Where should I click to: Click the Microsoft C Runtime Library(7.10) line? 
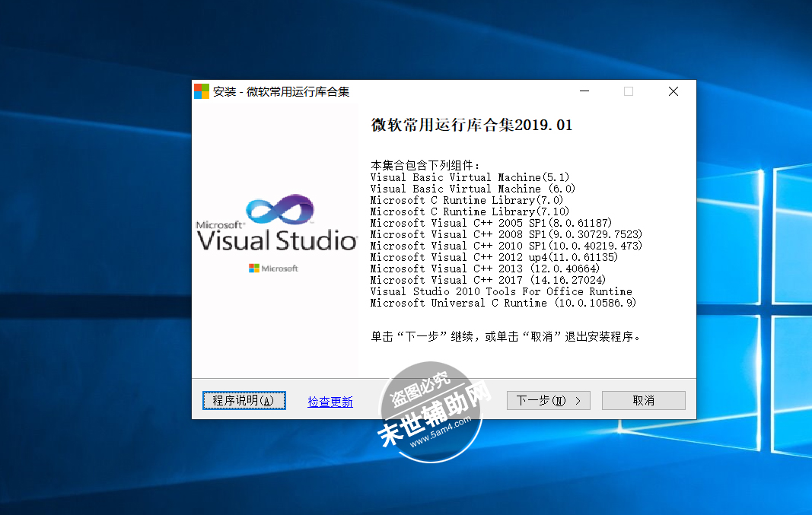click(470, 211)
